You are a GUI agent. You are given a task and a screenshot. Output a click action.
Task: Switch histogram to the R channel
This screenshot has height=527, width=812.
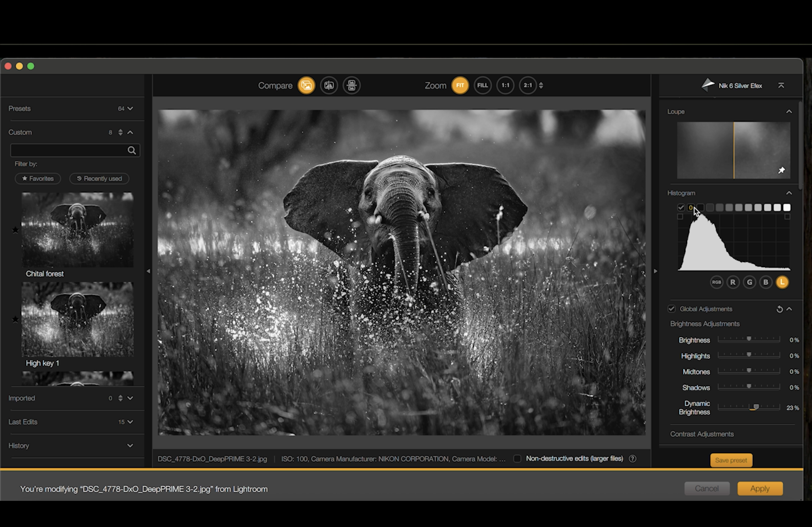tap(733, 282)
